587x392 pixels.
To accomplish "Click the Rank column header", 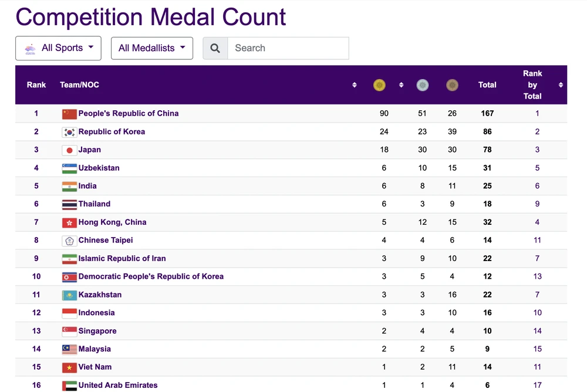I will coord(36,85).
